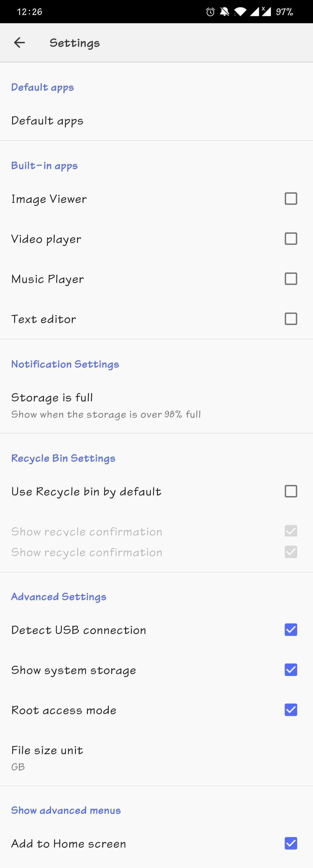Uncheck Add to Home screen
This screenshot has width=313, height=868.
(291, 844)
